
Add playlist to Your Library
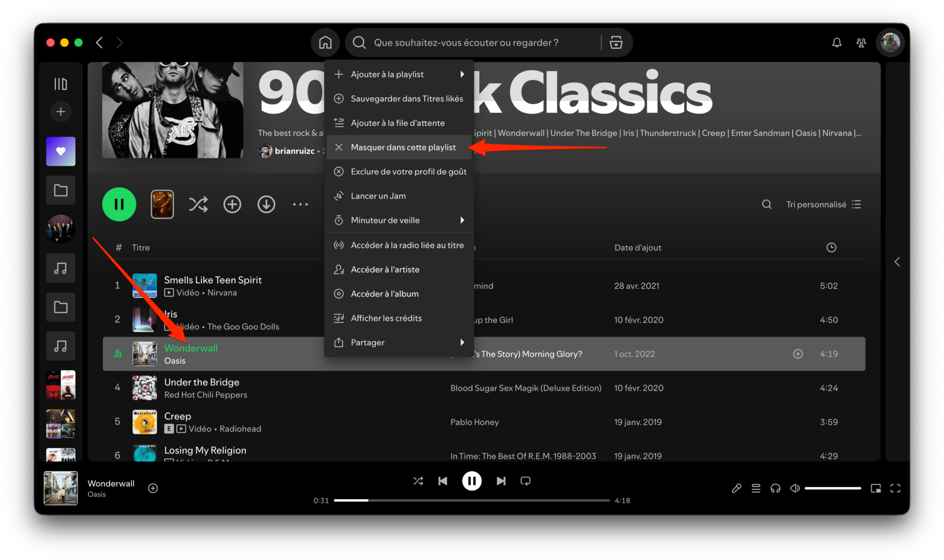coord(232,204)
